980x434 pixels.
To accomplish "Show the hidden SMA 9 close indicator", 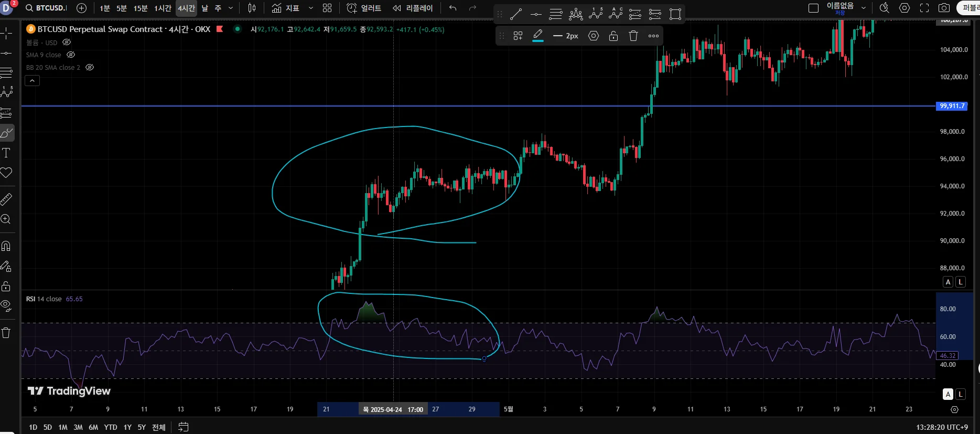I will (x=71, y=55).
